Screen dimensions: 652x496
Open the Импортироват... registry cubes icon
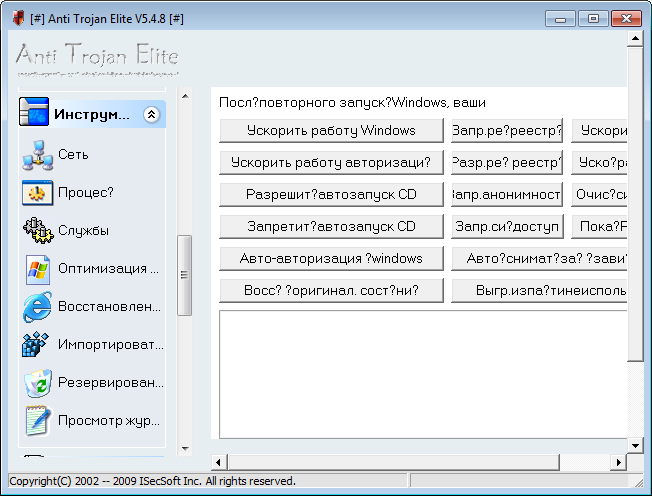coord(35,344)
